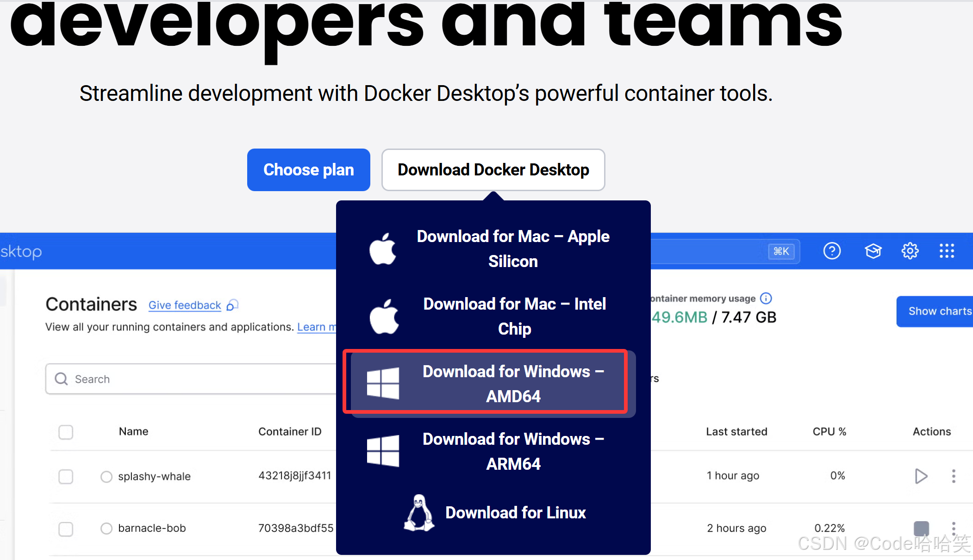Screen dimensions: 973x560
Task: Click the Apple logo beside Apple Silicon
Action: (x=383, y=249)
